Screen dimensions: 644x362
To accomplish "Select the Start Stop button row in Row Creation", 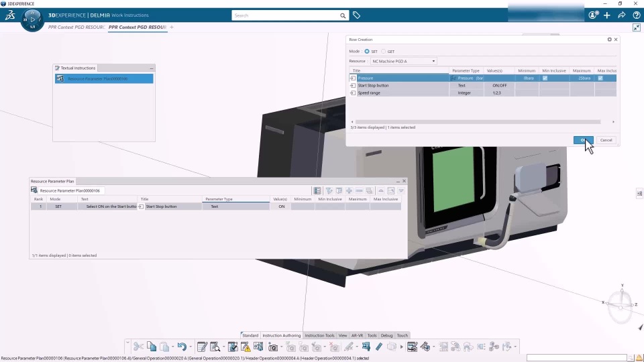I will pos(482,85).
